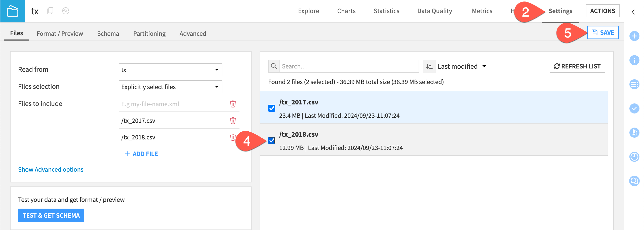Open the clock timeline icon in sidebar
644x230 pixels.
click(x=634, y=157)
